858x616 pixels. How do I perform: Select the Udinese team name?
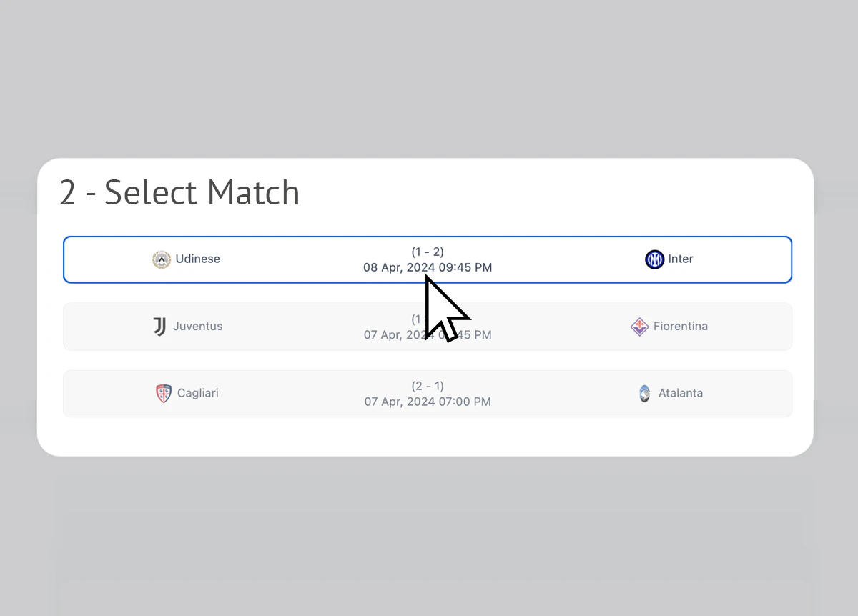199,259
